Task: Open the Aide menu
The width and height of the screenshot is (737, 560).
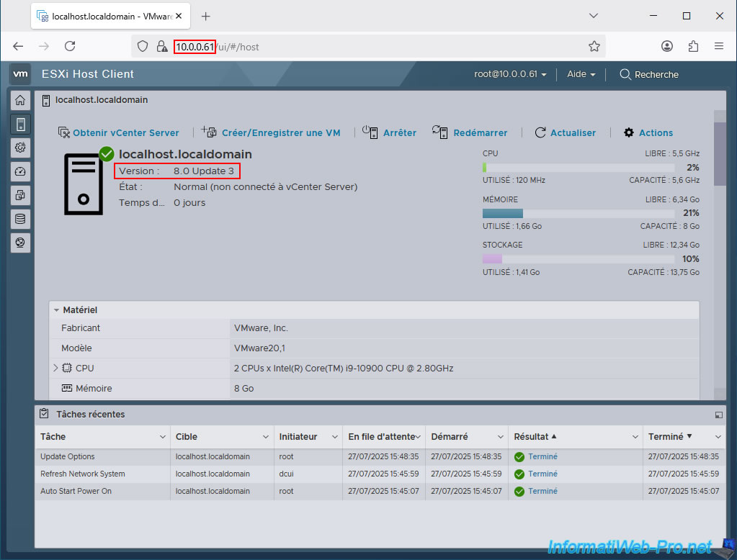Action: 581,74
